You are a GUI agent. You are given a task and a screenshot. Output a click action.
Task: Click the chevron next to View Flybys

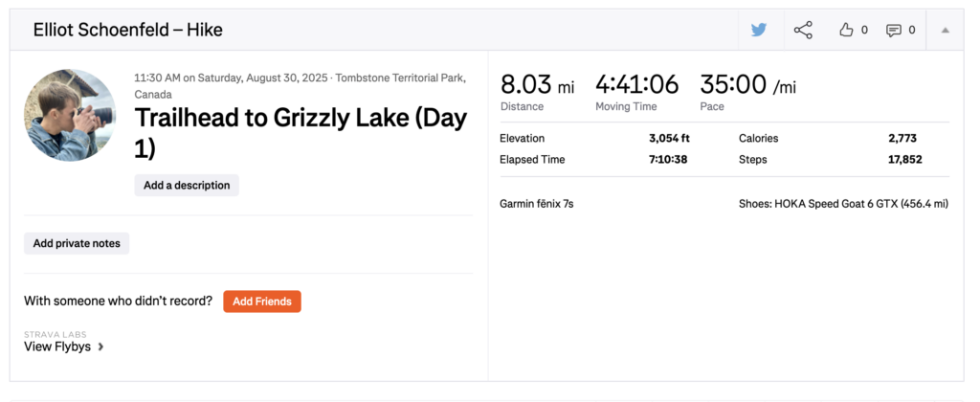[101, 346]
